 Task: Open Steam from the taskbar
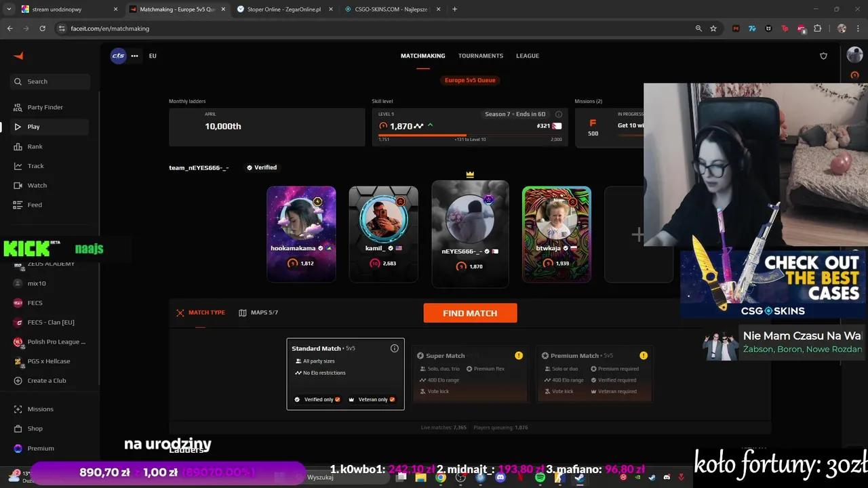pos(580,477)
